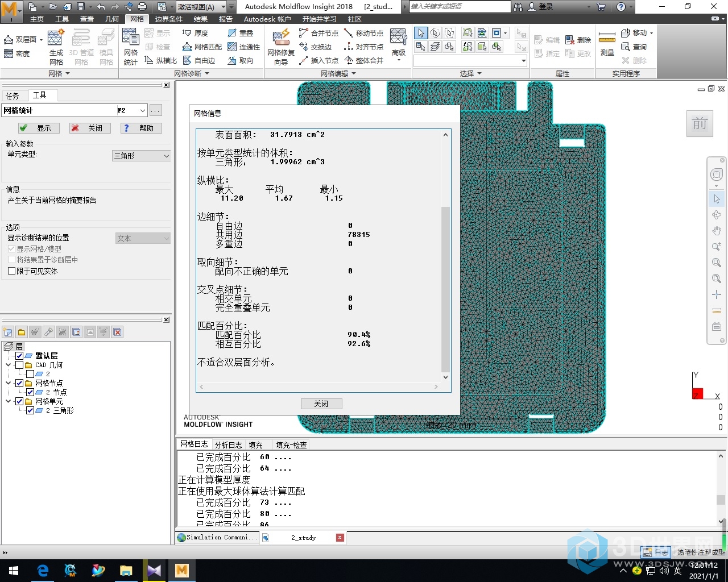Click the new layer icon in layers toolbar
The width and height of the screenshot is (728, 582).
tap(8, 332)
